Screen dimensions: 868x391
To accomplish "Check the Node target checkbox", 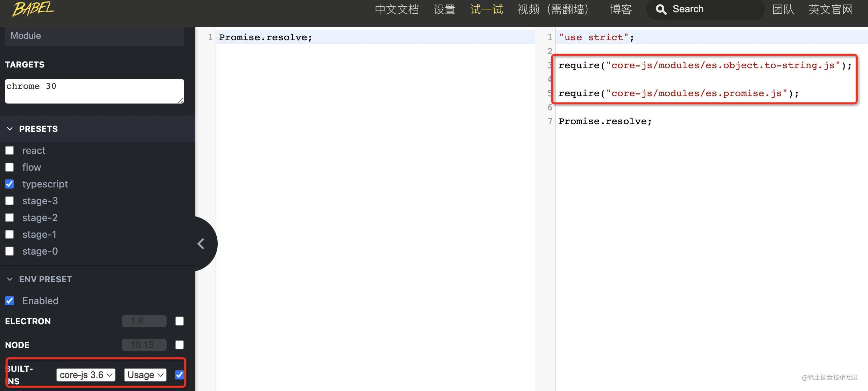I will click(180, 345).
